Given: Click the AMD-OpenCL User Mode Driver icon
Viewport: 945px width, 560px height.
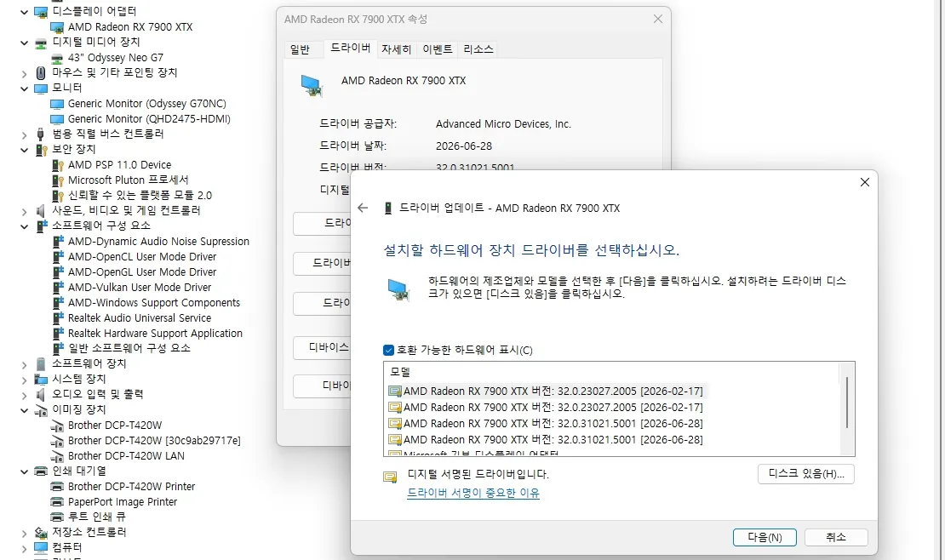Looking at the screenshot, I should [58, 257].
